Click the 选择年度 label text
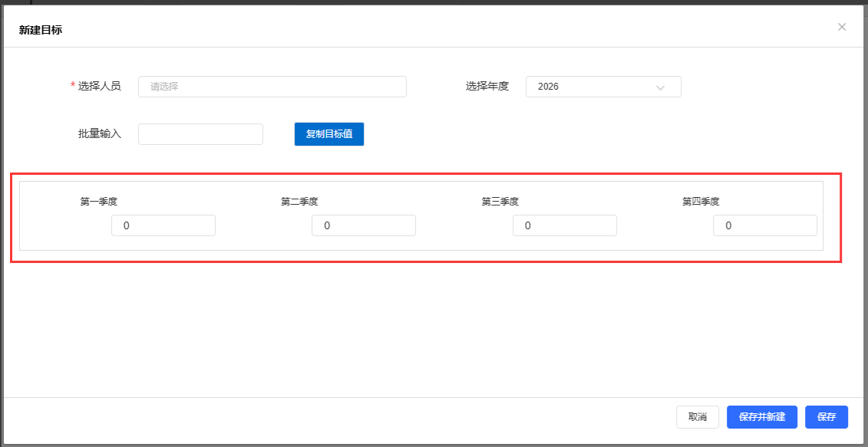 (x=487, y=87)
